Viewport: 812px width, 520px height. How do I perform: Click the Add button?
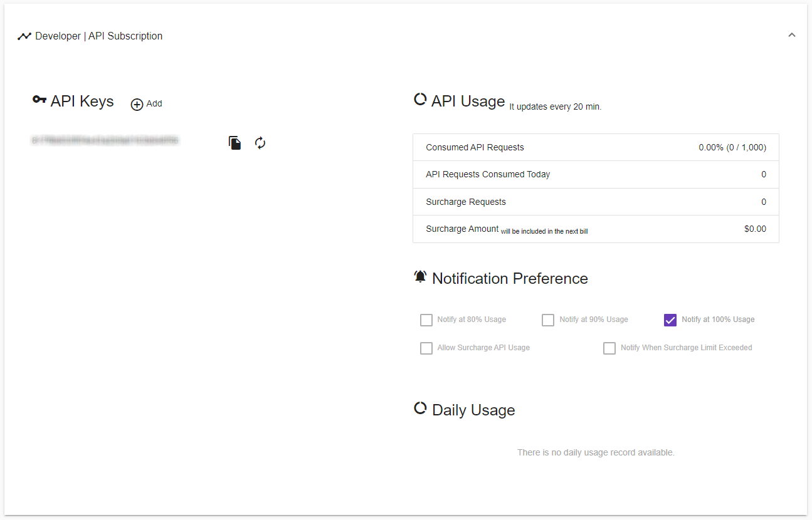click(x=146, y=104)
